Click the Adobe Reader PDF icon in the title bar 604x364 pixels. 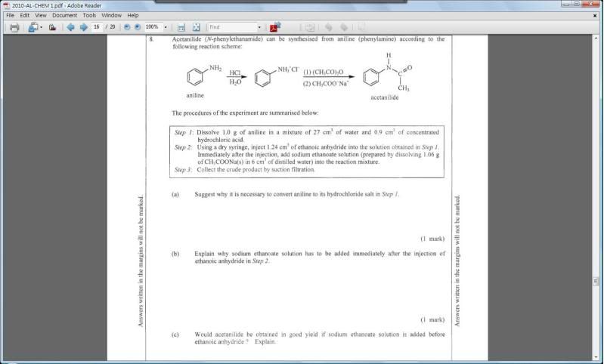pos(6,5)
